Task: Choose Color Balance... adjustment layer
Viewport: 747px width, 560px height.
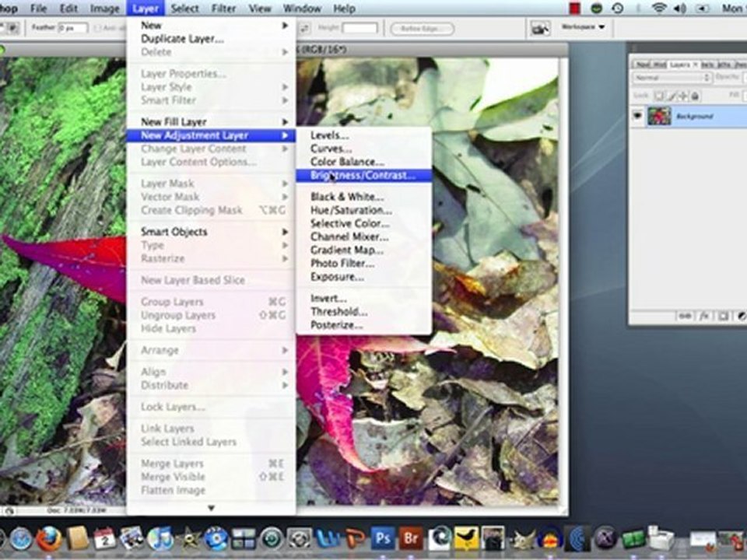Action: pos(364,163)
